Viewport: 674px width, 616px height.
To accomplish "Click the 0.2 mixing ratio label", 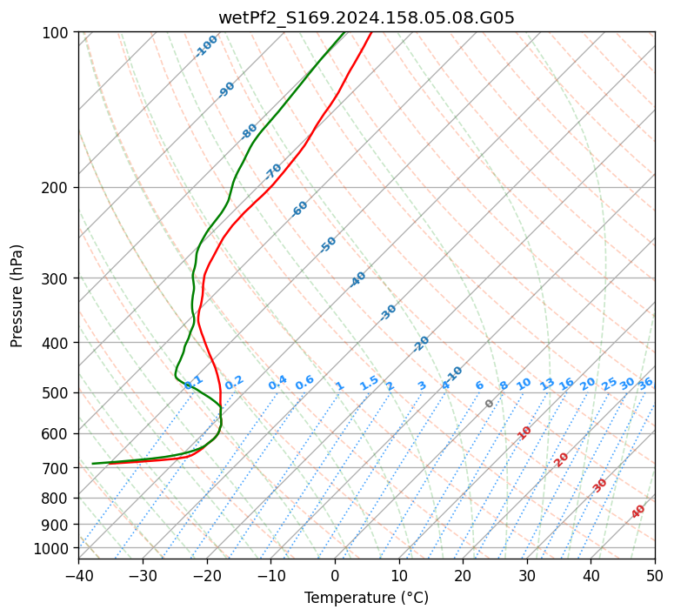I will (234, 383).
